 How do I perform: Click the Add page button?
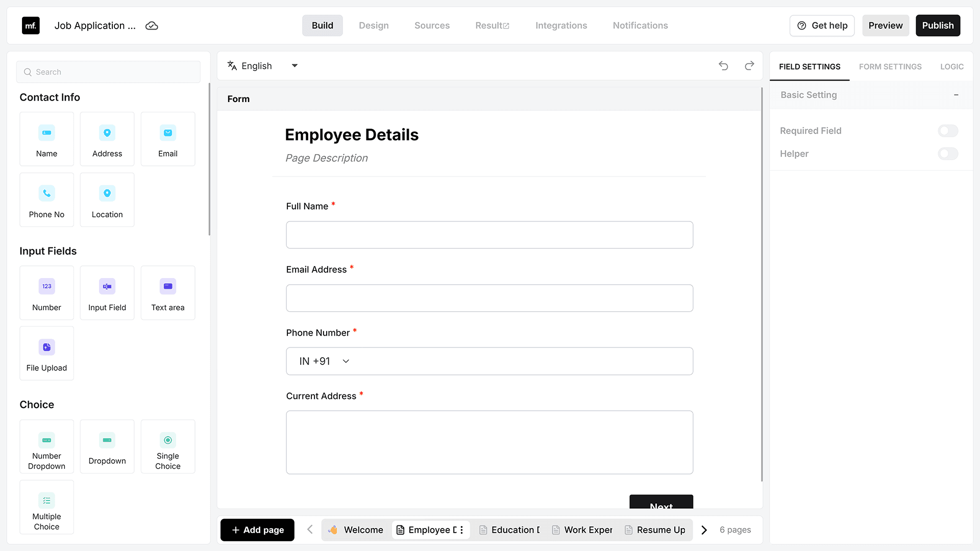point(257,530)
